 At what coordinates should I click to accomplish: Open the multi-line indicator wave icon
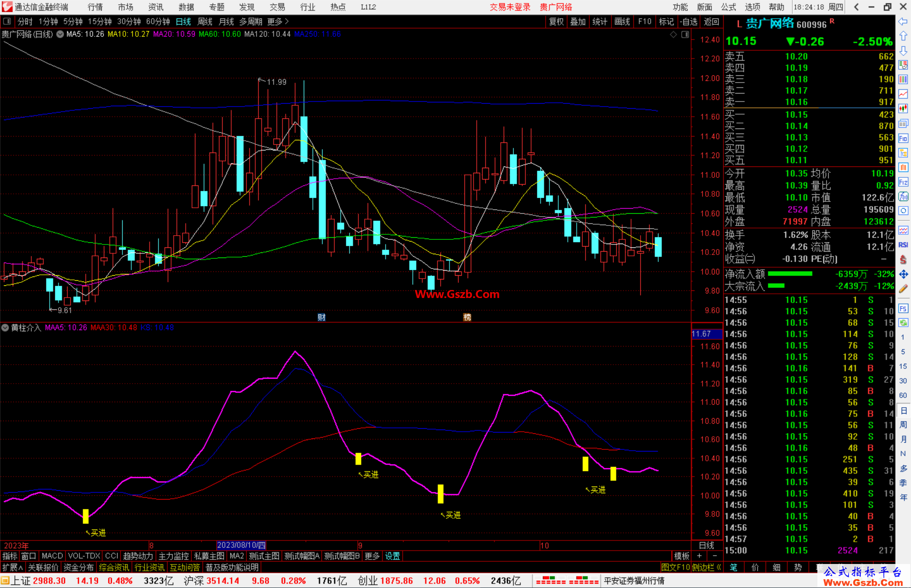[903, 230]
